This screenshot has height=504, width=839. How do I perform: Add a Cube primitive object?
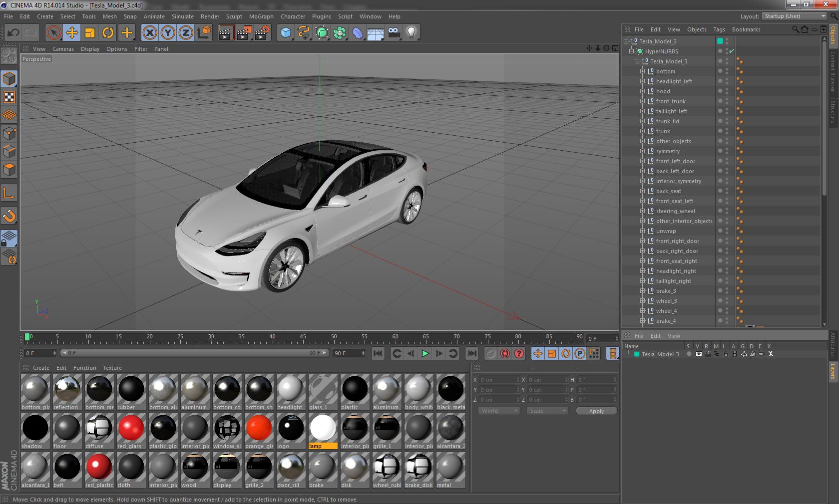tap(286, 33)
